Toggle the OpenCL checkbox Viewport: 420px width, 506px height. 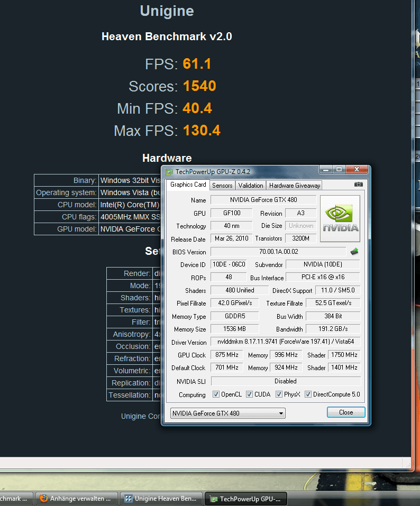pyautogui.click(x=216, y=394)
